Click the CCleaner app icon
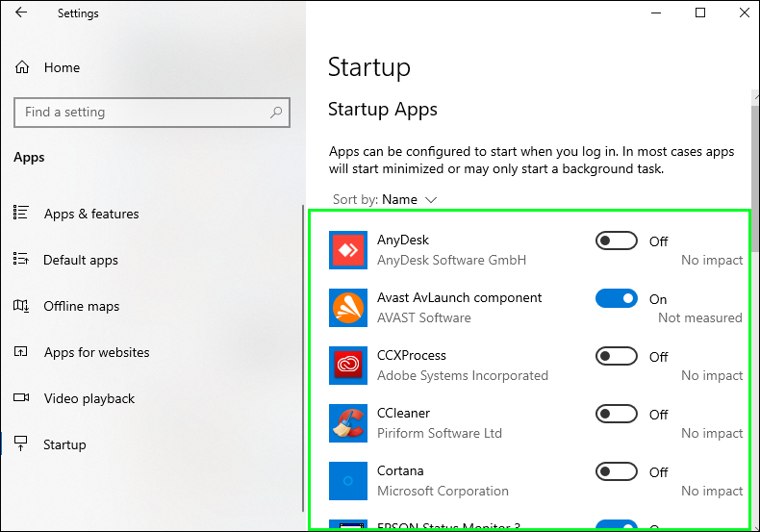Viewport: 760px width, 532px height. [348, 423]
